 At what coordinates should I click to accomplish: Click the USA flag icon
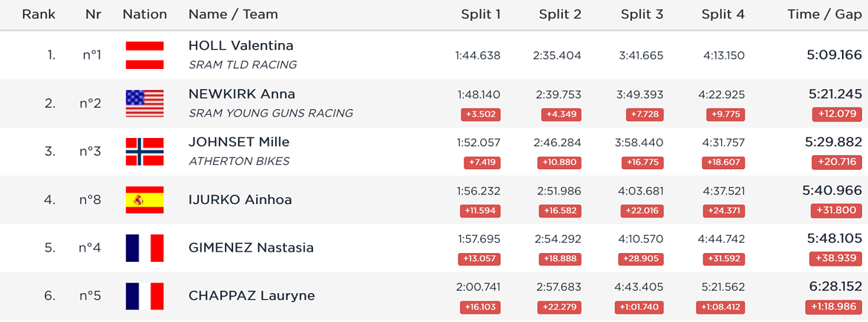point(145,103)
